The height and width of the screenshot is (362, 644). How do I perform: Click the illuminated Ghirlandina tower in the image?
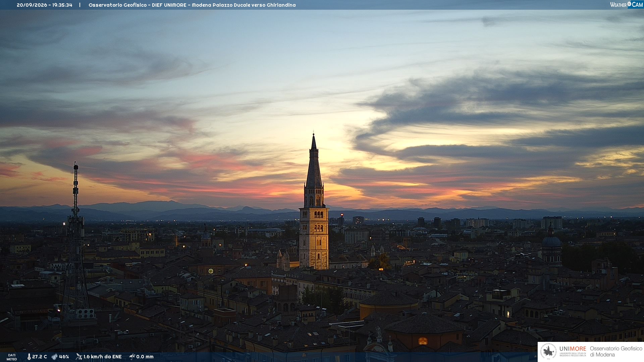[x=314, y=201]
